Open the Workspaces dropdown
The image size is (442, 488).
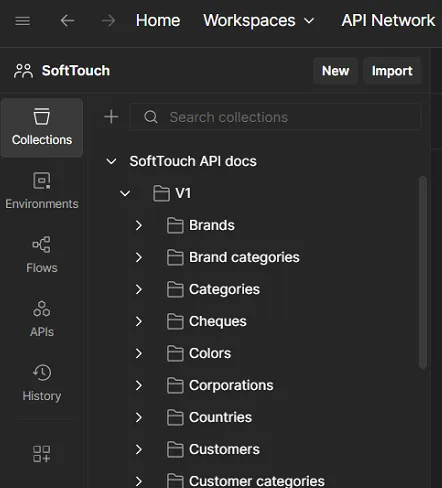click(x=259, y=20)
